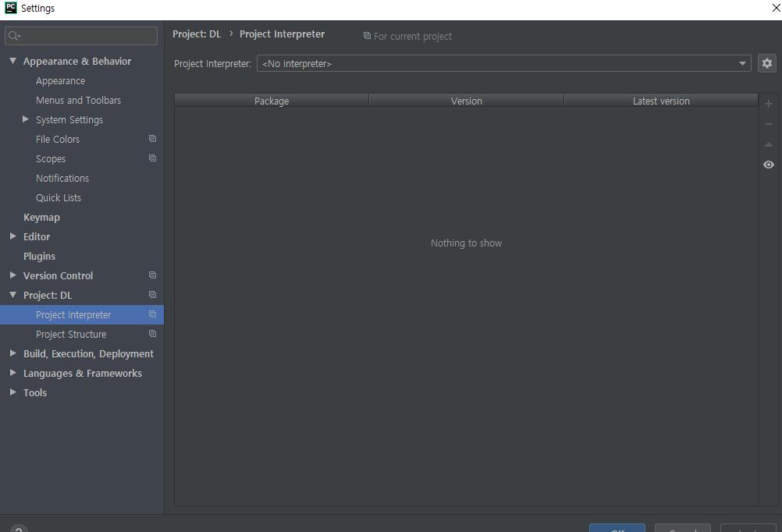This screenshot has width=782, height=532.
Task: Collapse Appearance & Behavior section
Action: [x=13, y=61]
